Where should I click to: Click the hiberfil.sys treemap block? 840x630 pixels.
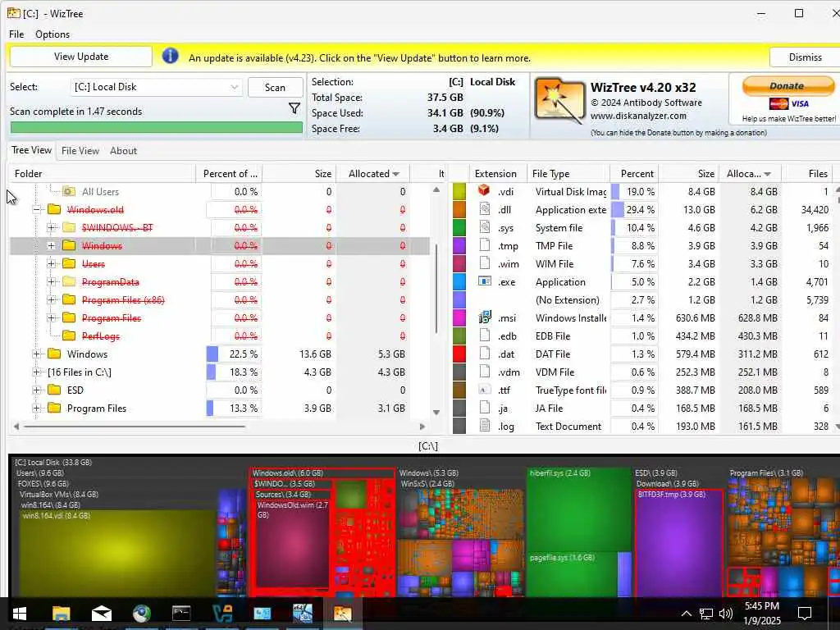click(578, 509)
